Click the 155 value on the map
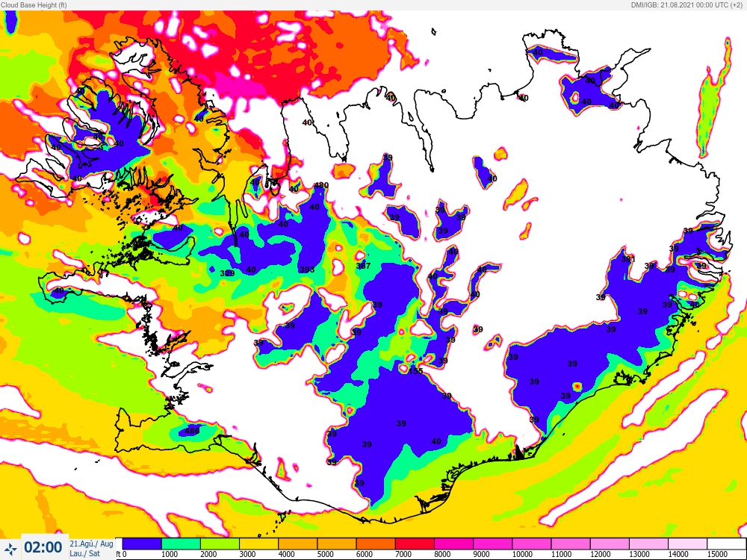747x560 pixels. (x=416, y=371)
